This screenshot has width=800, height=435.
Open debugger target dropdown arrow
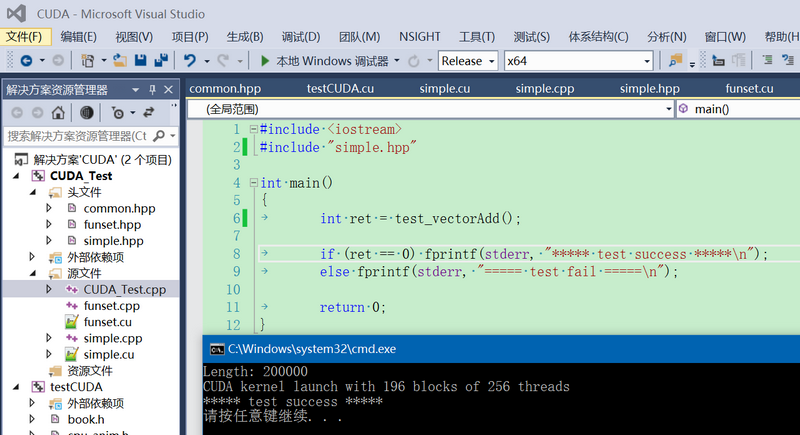point(397,61)
